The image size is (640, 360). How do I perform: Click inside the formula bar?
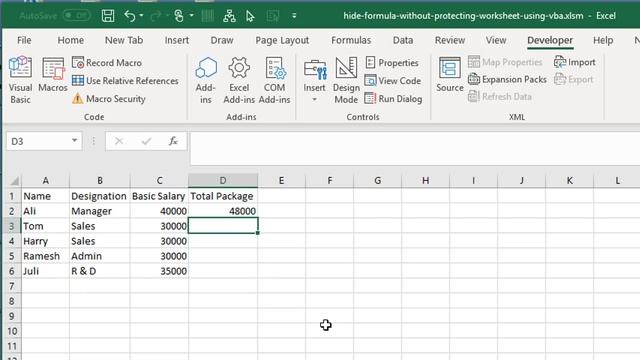tap(414, 148)
